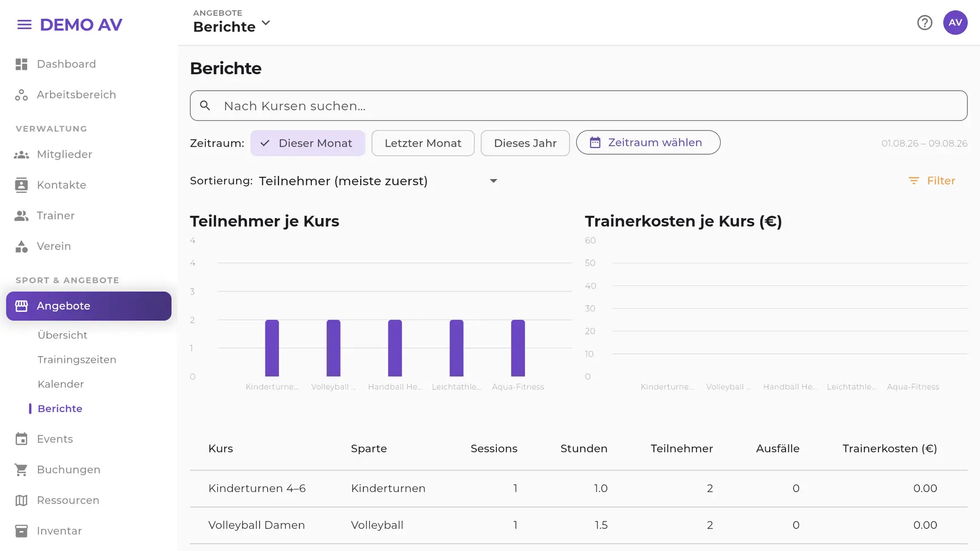980x551 pixels.
Task: Click the 01.08.26 – 09.08.26 date range text
Action: tap(924, 143)
